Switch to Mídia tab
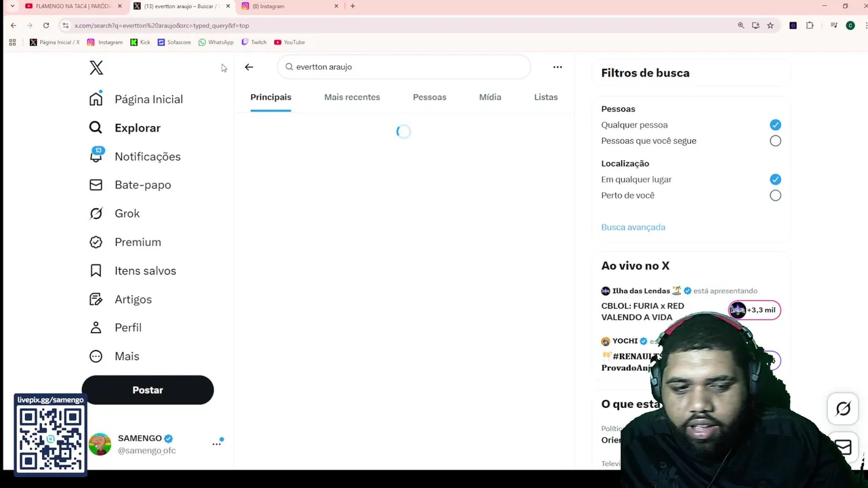868x488 pixels. point(490,97)
